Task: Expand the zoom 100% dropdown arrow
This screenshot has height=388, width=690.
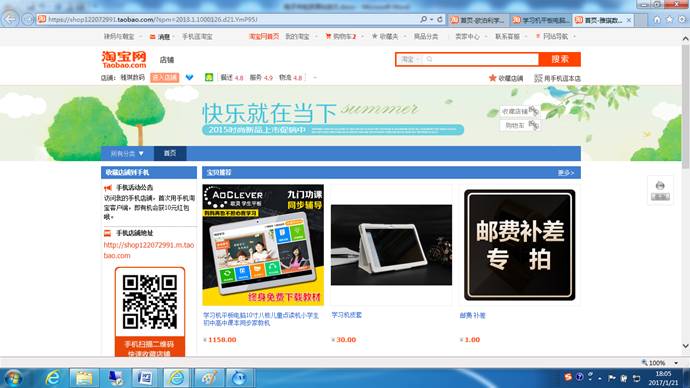Action: pyautogui.click(x=676, y=363)
